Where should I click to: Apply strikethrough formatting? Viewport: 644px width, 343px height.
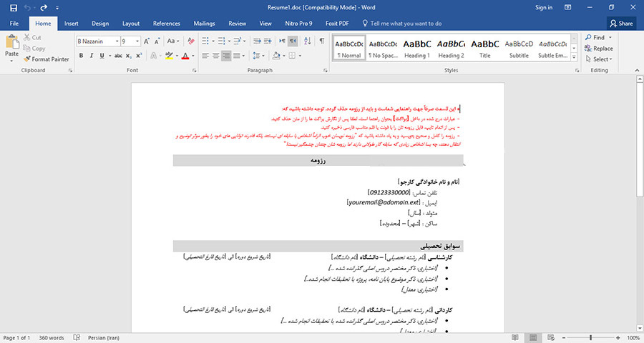118,56
